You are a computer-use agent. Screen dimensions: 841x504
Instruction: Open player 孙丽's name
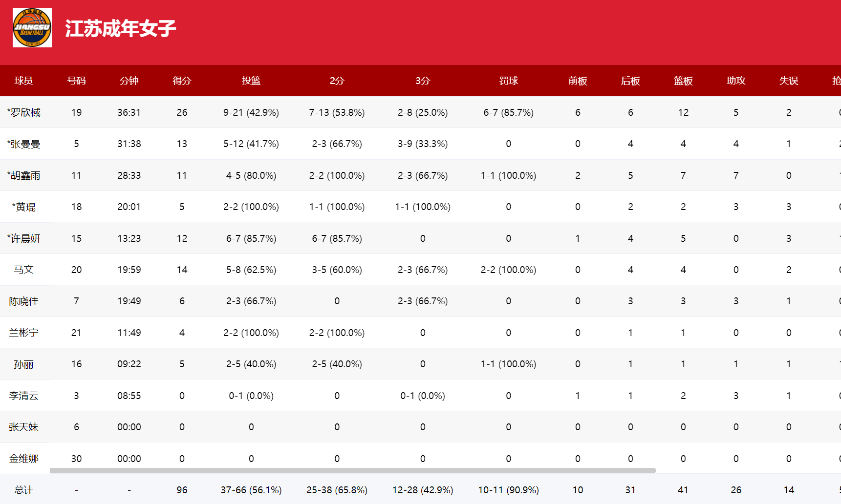click(23, 364)
